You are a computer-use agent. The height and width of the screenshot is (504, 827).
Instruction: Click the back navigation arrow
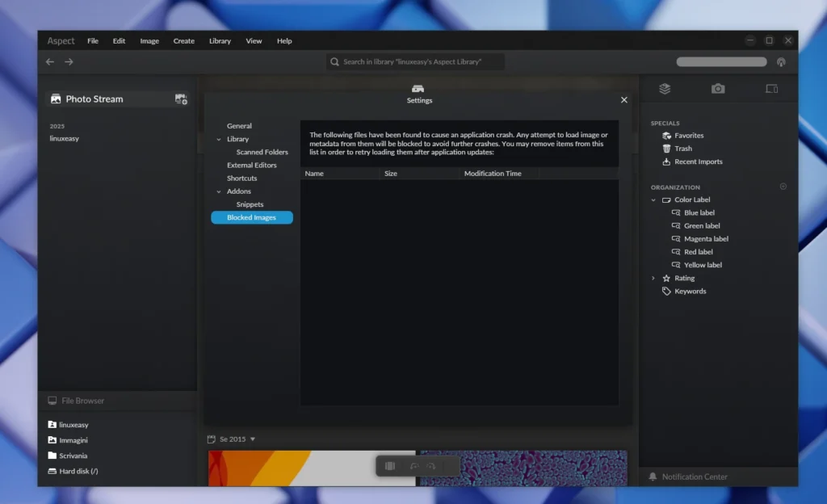pos(50,62)
